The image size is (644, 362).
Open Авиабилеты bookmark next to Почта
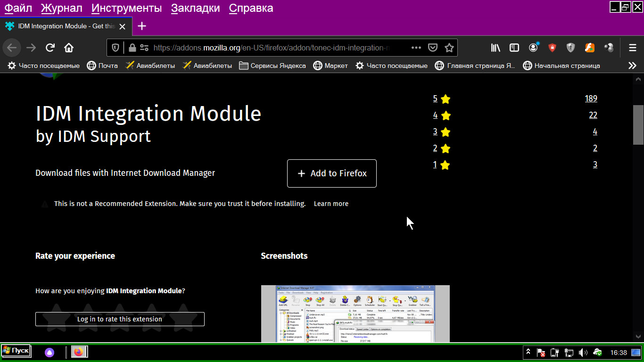[150, 66]
